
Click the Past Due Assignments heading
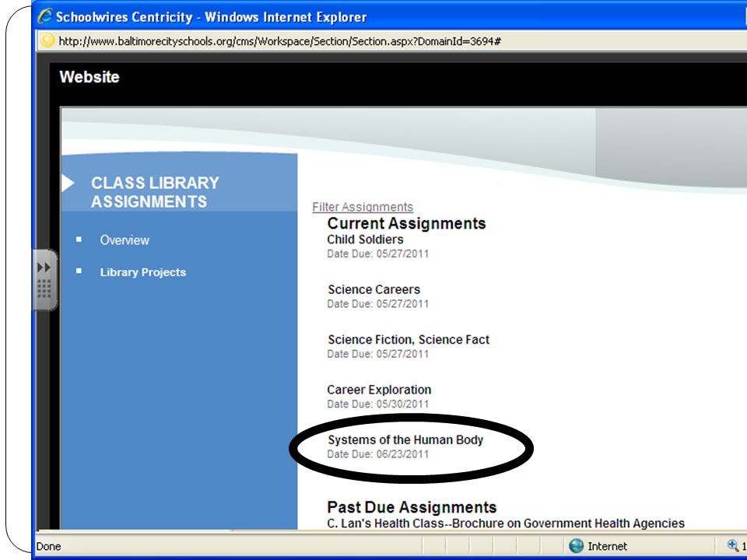tap(412, 507)
